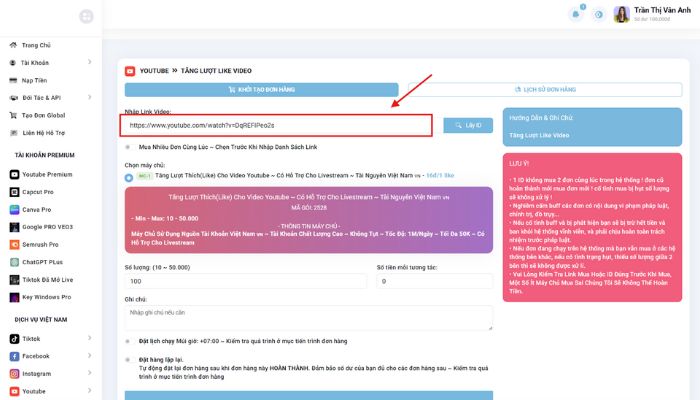Toggle the sidebar collapse button at top
This screenshot has width=700, height=400.
[x=86, y=17]
